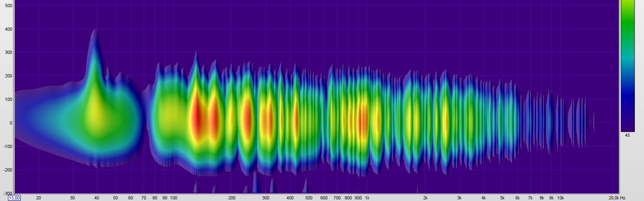Select the 1k label on frequency axis
The image size is (644, 201).
click(x=367, y=198)
